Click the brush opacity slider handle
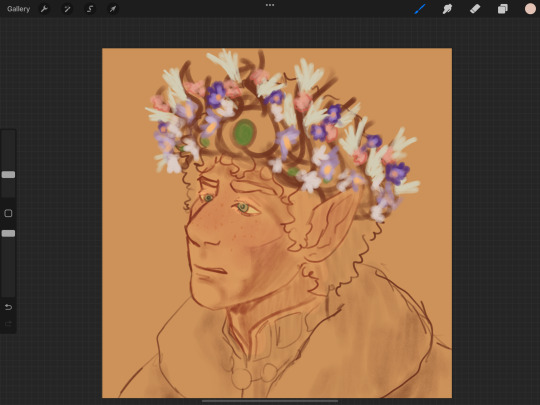Screen dimensions: 540x405 click(x=8, y=233)
